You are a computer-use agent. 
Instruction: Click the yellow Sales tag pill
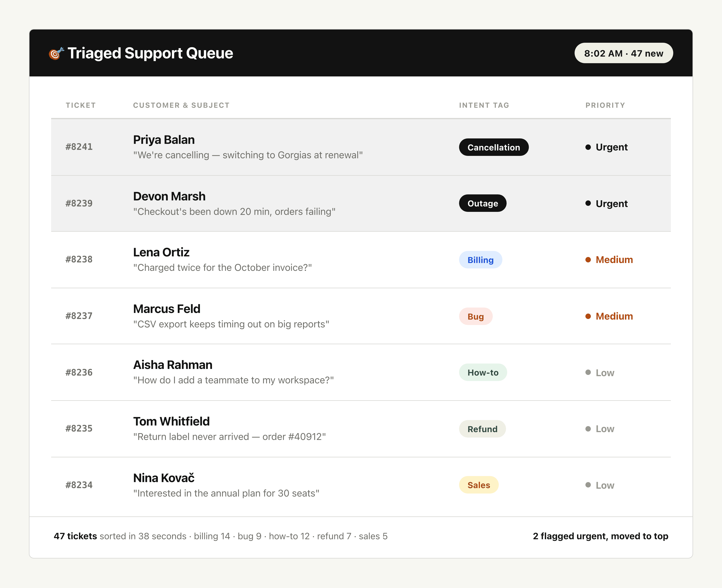[479, 485]
